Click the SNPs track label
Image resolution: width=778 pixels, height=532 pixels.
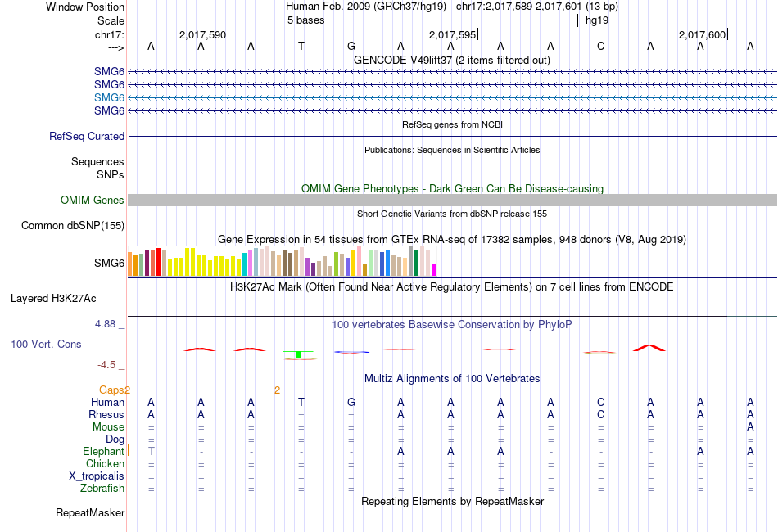coord(111,174)
